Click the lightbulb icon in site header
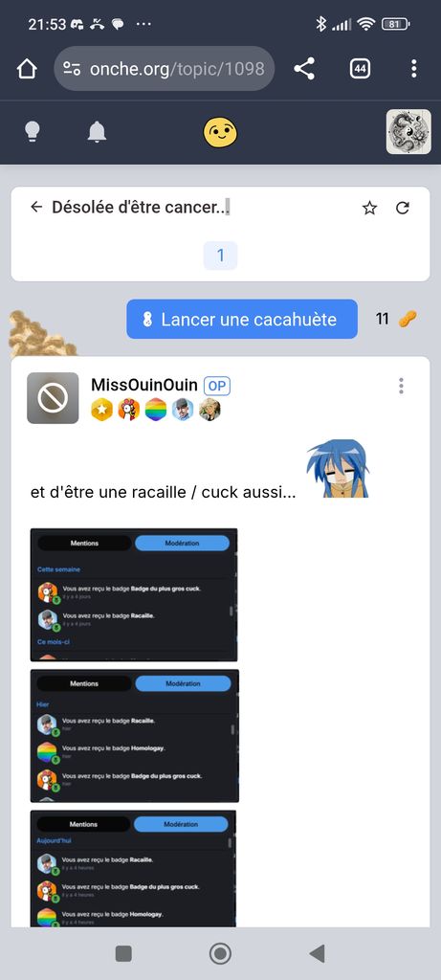 tap(32, 132)
